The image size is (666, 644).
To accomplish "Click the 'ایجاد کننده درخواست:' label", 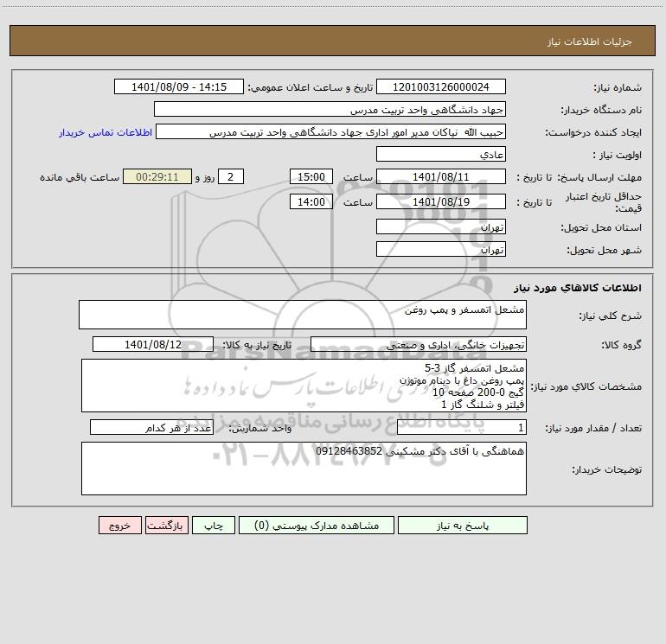I will [593, 132].
